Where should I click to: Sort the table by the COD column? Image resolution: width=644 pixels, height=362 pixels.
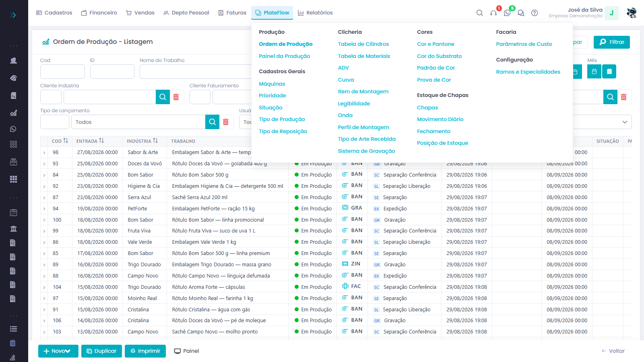pyautogui.click(x=60, y=141)
